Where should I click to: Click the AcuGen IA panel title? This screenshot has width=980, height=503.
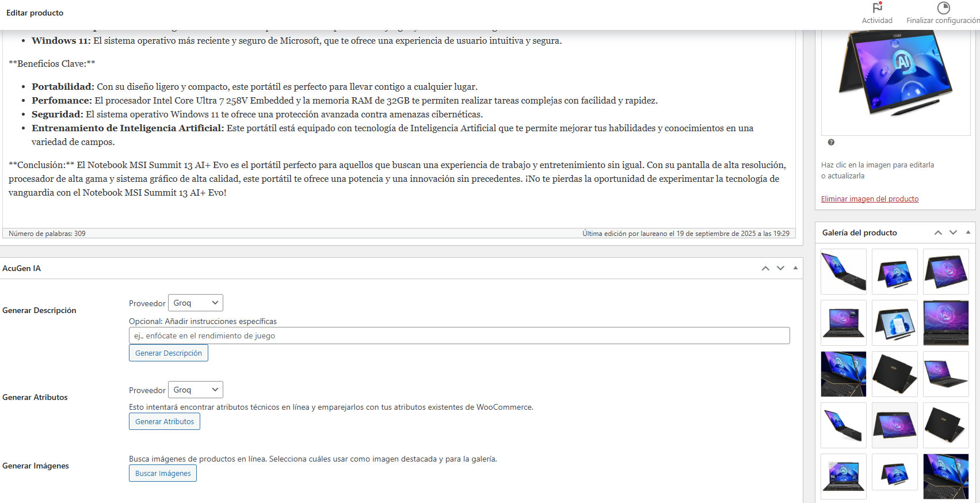pyautogui.click(x=21, y=268)
